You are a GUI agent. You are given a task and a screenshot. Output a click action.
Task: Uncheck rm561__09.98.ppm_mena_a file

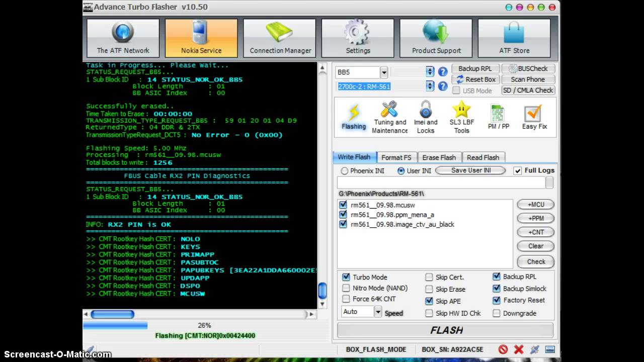coord(343,215)
